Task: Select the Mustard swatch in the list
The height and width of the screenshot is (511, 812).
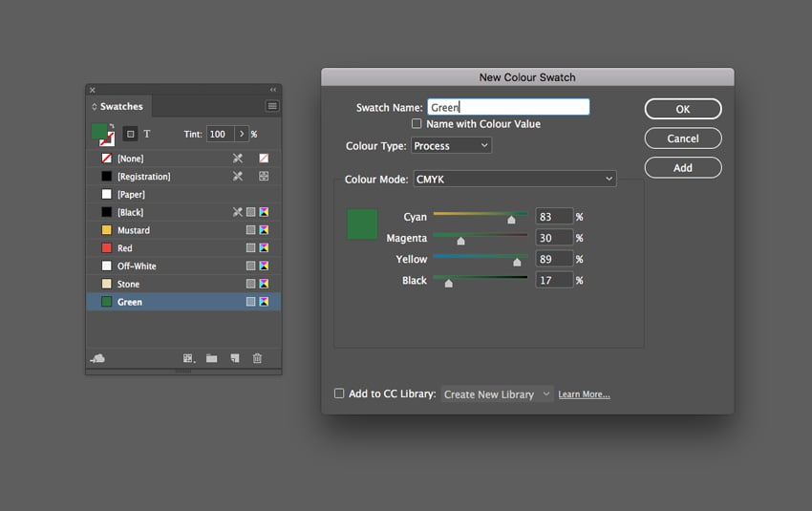Action: 133,230
